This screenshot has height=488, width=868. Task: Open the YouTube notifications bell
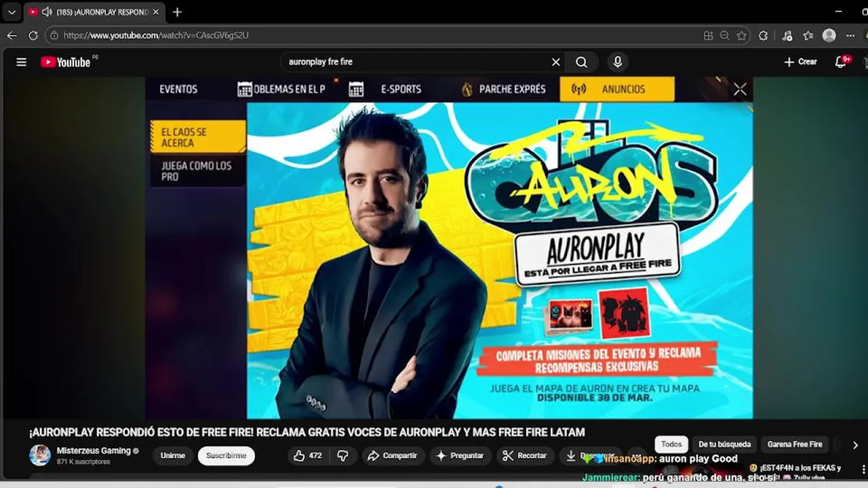click(842, 62)
